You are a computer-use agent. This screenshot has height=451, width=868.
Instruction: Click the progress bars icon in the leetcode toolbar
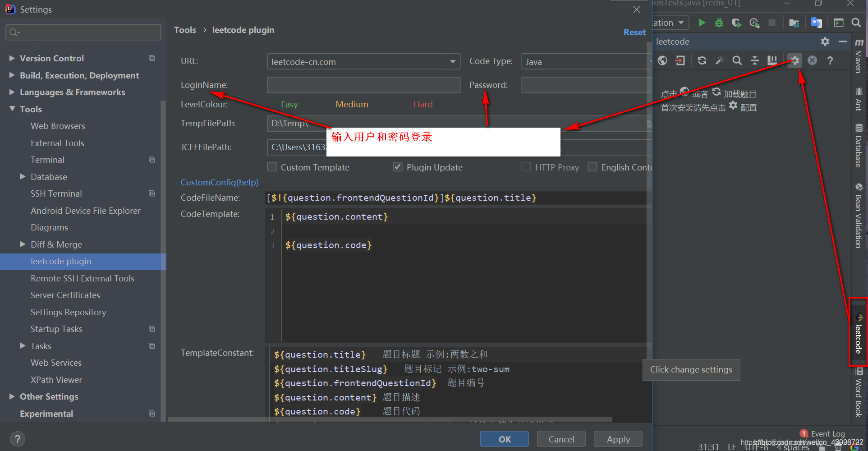[772, 60]
